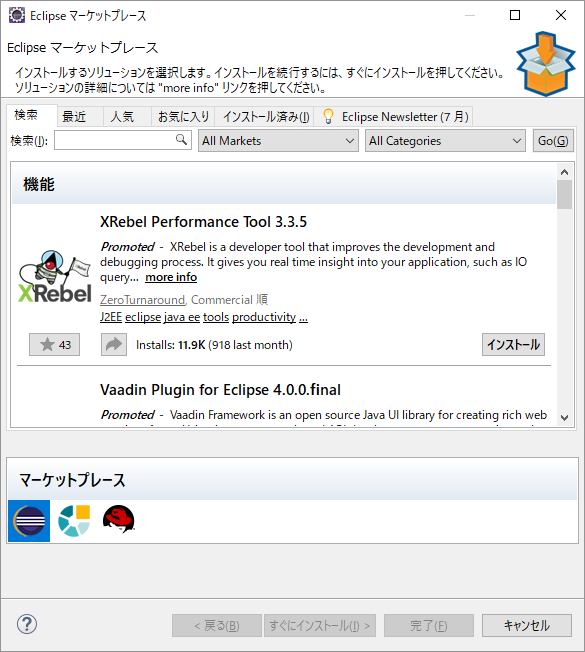
Task: Click the Go button
Action: coord(553,141)
